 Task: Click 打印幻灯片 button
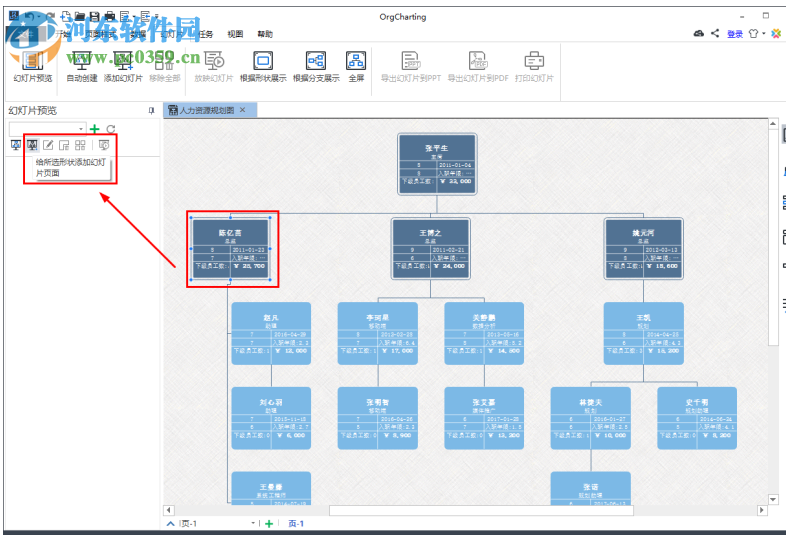tap(534, 67)
